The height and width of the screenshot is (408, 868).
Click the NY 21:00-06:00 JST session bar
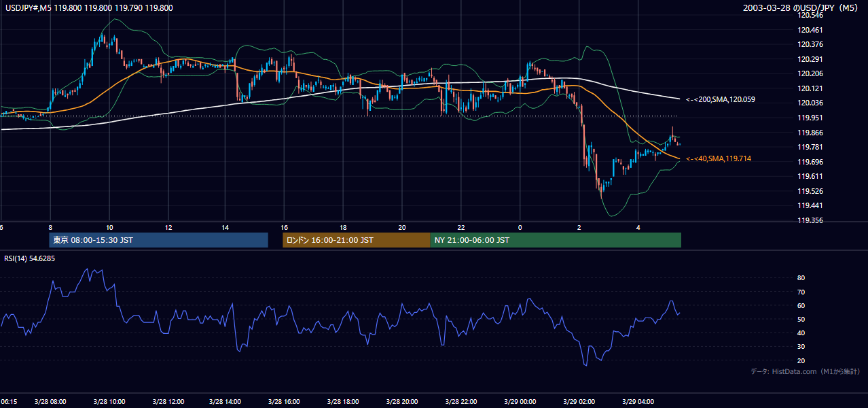pyautogui.click(x=556, y=240)
